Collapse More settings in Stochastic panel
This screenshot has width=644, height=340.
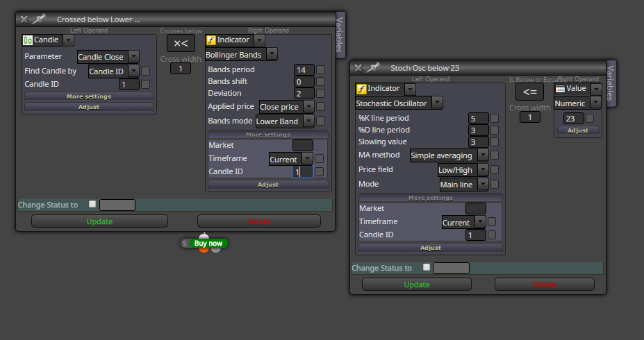(x=431, y=198)
